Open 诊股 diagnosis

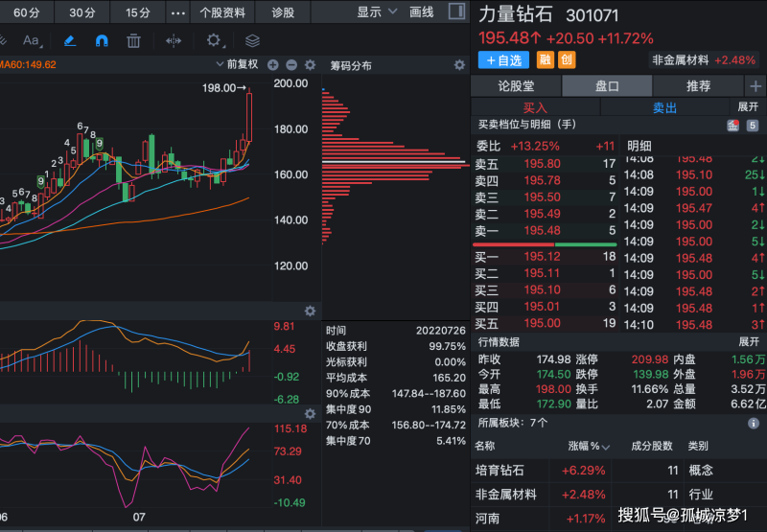[x=283, y=12]
